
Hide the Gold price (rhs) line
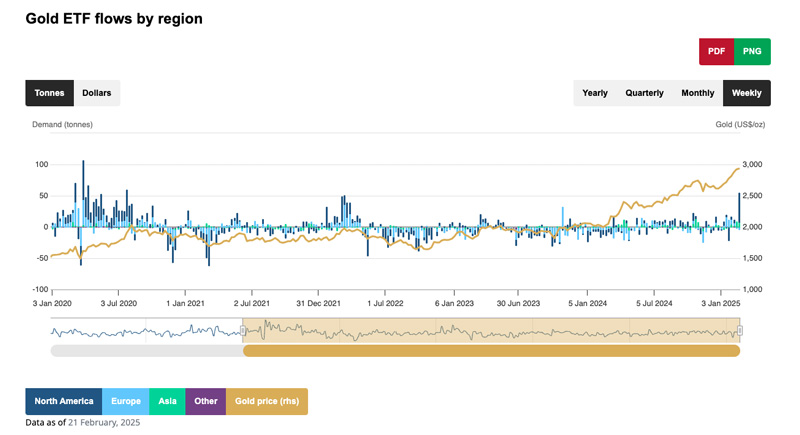click(x=266, y=401)
